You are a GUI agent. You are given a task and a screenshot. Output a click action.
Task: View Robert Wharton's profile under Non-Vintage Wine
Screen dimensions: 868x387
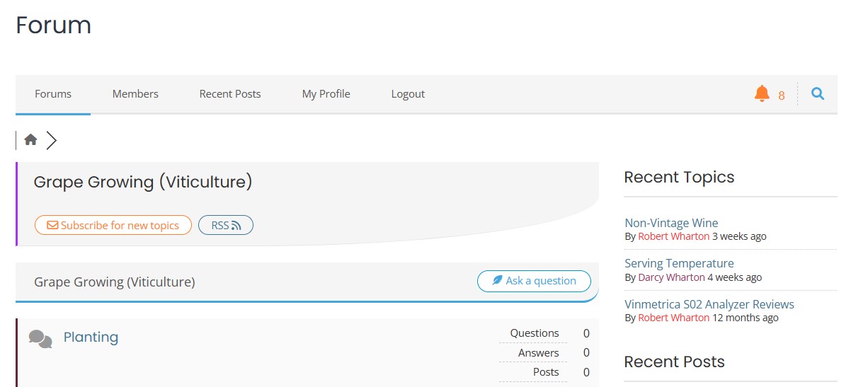pyautogui.click(x=673, y=236)
